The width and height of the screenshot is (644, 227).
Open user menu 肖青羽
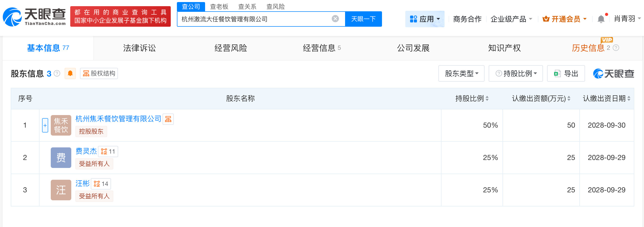tap(627, 19)
